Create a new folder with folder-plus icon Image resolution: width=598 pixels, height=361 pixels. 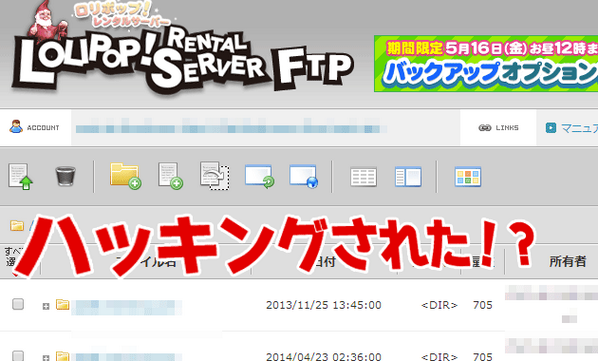pos(125,176)
